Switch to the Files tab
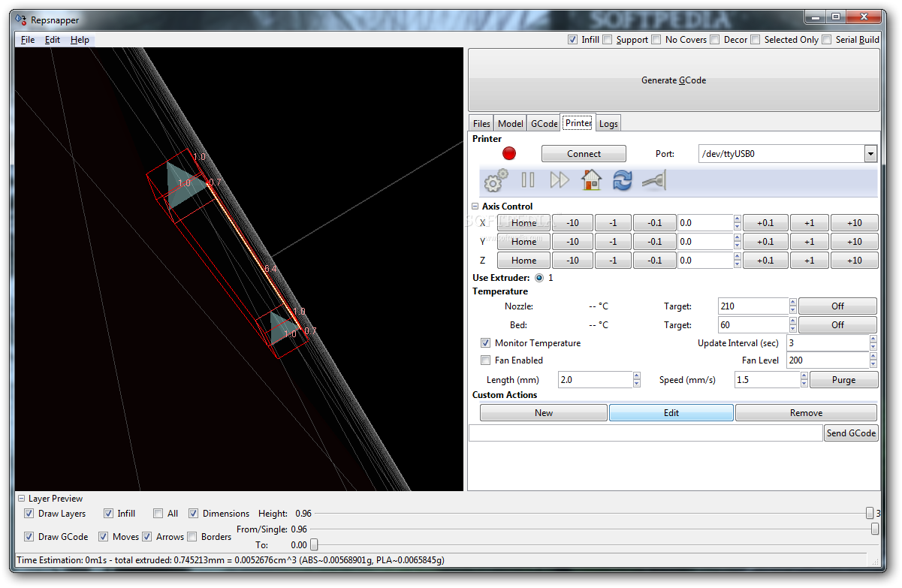The image size is (902, 588). click(481, 124)
